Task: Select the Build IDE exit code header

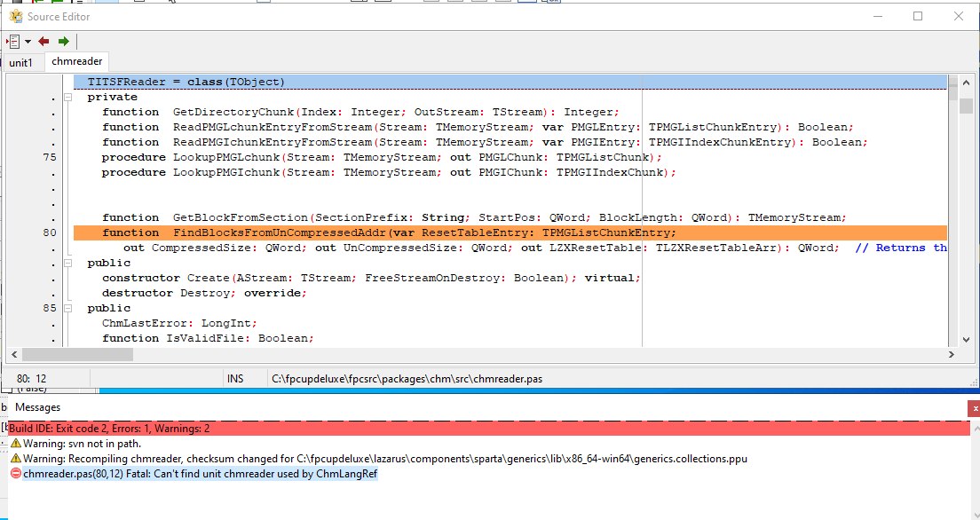Action: (x=489, y=429)
